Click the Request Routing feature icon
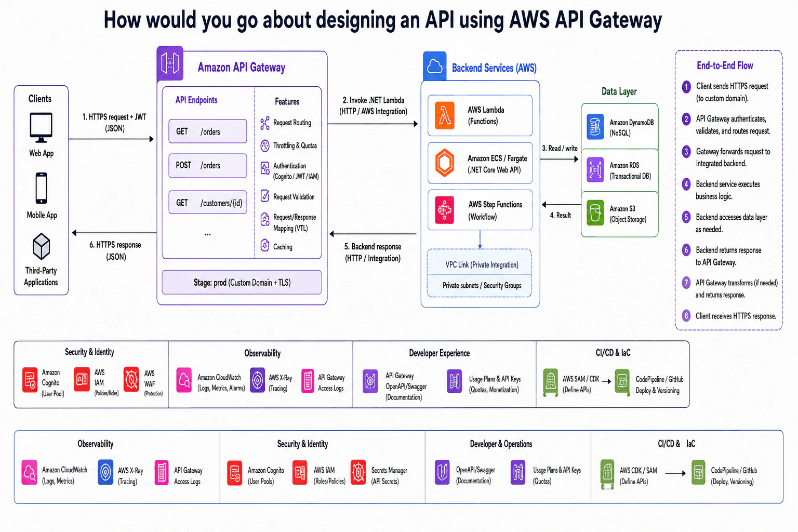Image resolution: width=798 pixels, height=532 pixels. (x=265, y=123)
